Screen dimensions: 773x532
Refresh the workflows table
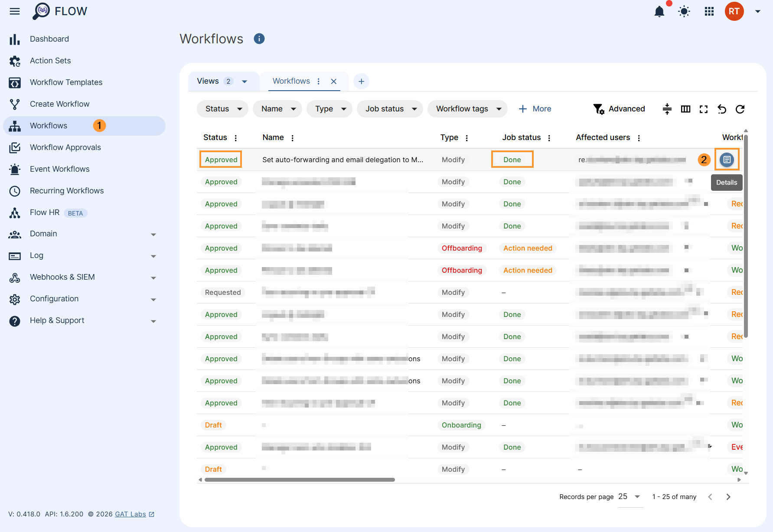tap(740, 109)
